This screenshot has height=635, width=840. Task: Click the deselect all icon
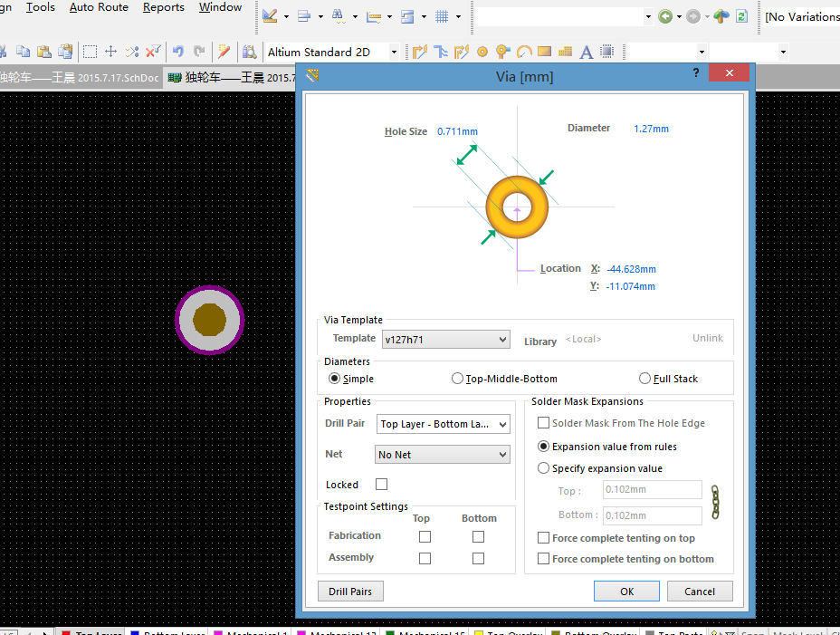[x=132, y=52]
